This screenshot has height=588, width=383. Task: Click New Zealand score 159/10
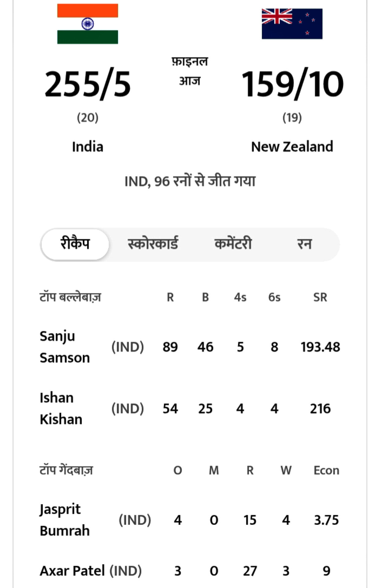pos(292,84)
